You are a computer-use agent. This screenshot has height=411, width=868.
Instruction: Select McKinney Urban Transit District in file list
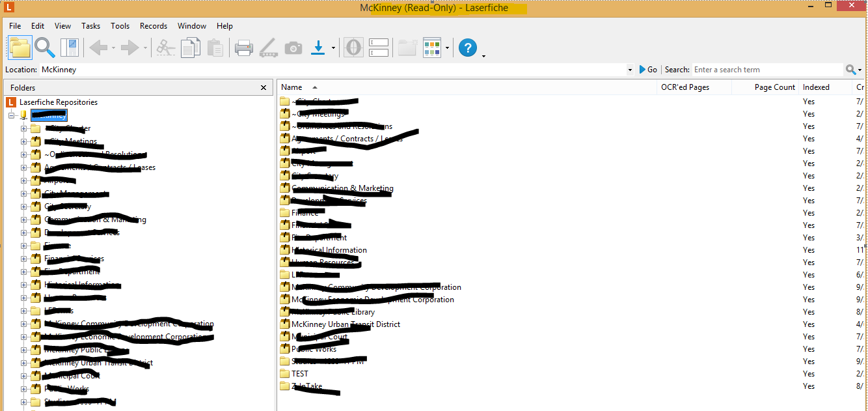tap(346, 324)
